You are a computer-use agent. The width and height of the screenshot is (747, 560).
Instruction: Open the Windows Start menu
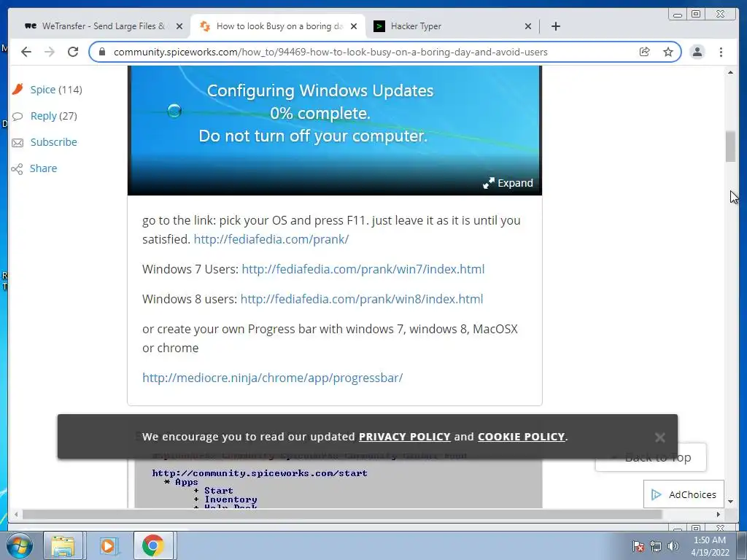point(20,545)
